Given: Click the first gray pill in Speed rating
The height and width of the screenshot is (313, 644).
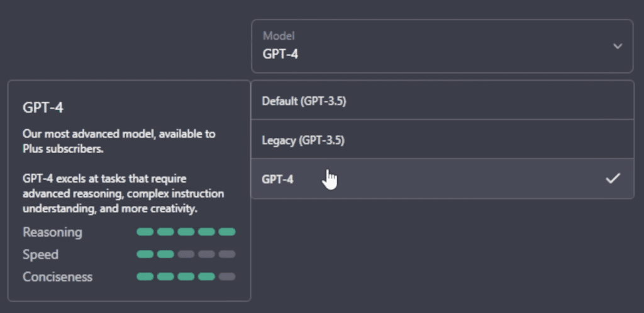Looking at the screenshot, I should [186, 254].
